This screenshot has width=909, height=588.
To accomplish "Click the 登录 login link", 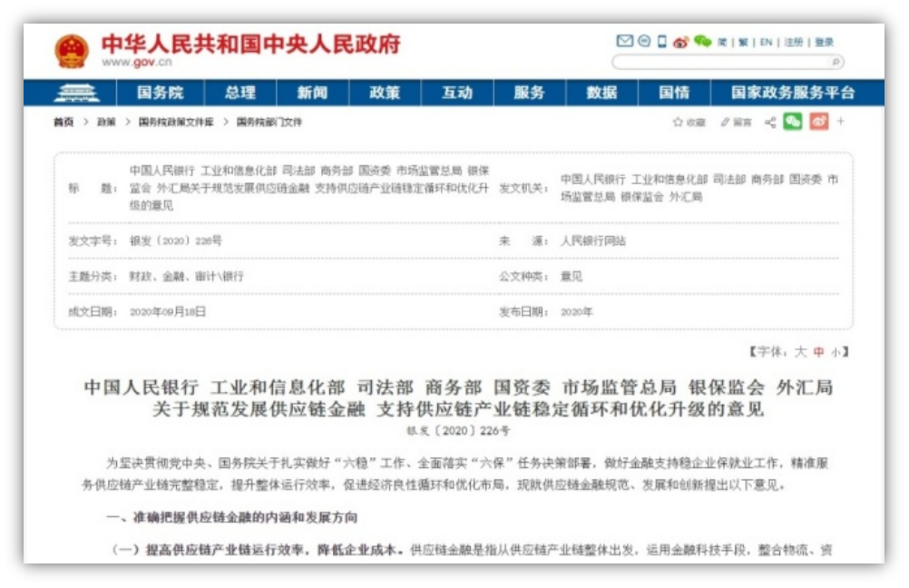I will tap(824, 43).
